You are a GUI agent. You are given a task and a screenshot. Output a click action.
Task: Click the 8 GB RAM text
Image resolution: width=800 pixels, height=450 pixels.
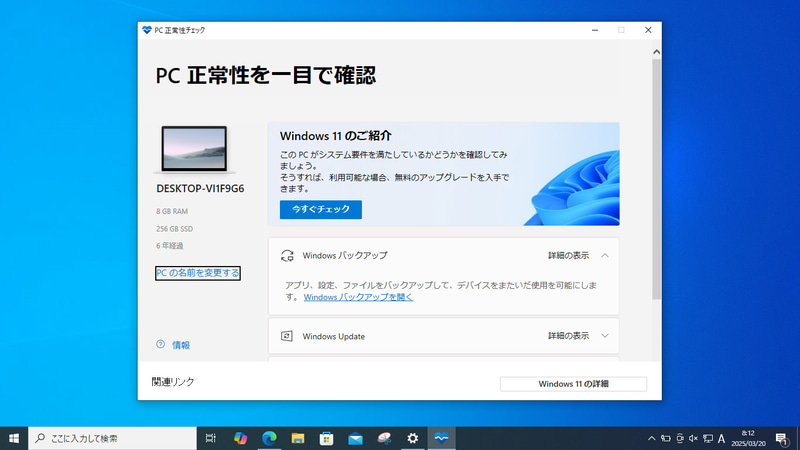coord(172,211)
